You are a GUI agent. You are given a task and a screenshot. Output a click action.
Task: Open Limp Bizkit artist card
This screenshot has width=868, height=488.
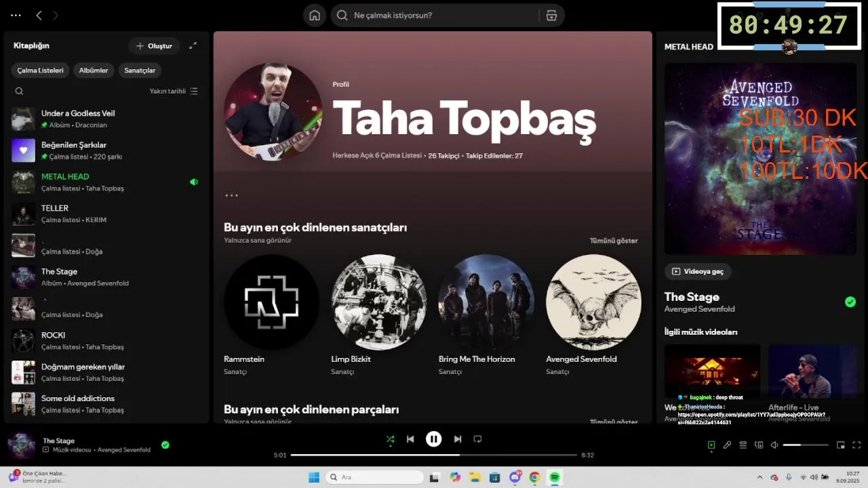[x=379, y=316]
